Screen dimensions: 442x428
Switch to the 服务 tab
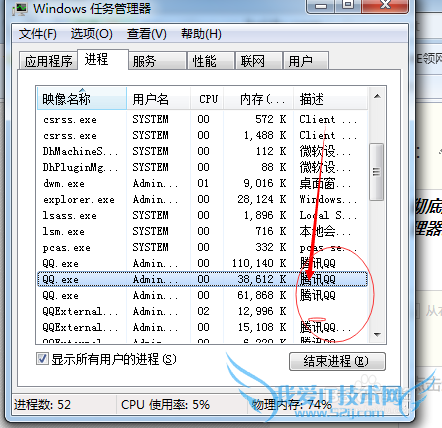(157, 61)
